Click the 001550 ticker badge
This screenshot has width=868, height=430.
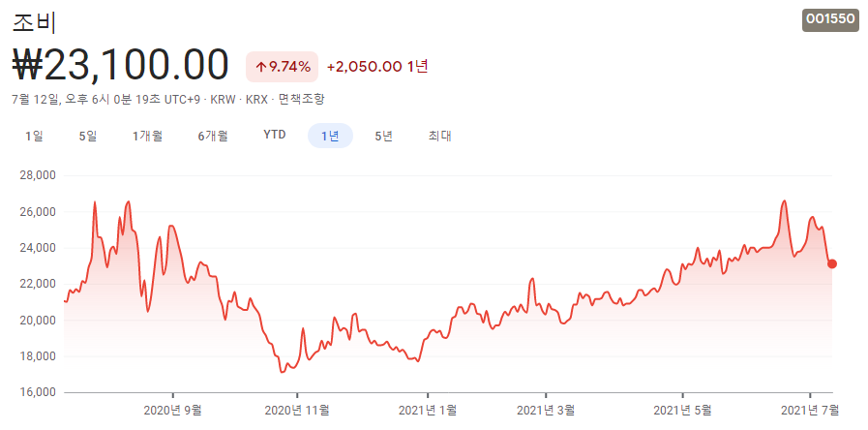click(x=830, y=19)
